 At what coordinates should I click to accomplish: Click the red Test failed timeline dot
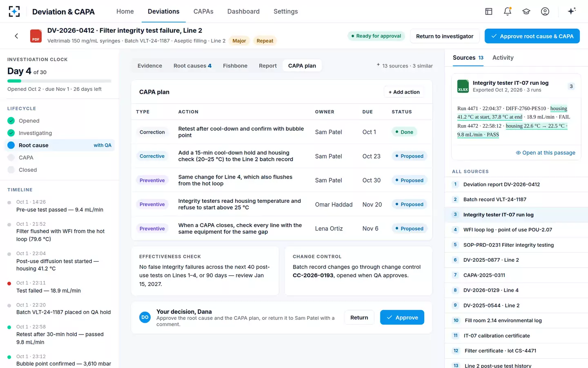click(x=9, y=283)
